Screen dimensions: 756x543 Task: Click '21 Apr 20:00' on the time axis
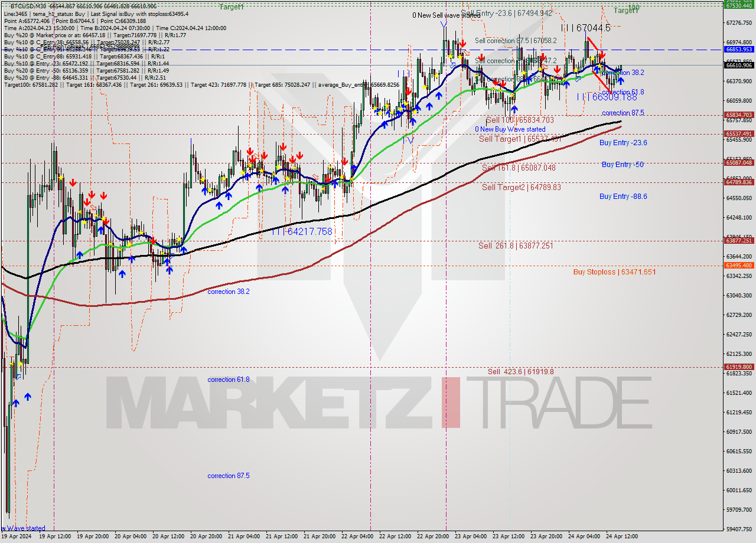pos(320,537)
